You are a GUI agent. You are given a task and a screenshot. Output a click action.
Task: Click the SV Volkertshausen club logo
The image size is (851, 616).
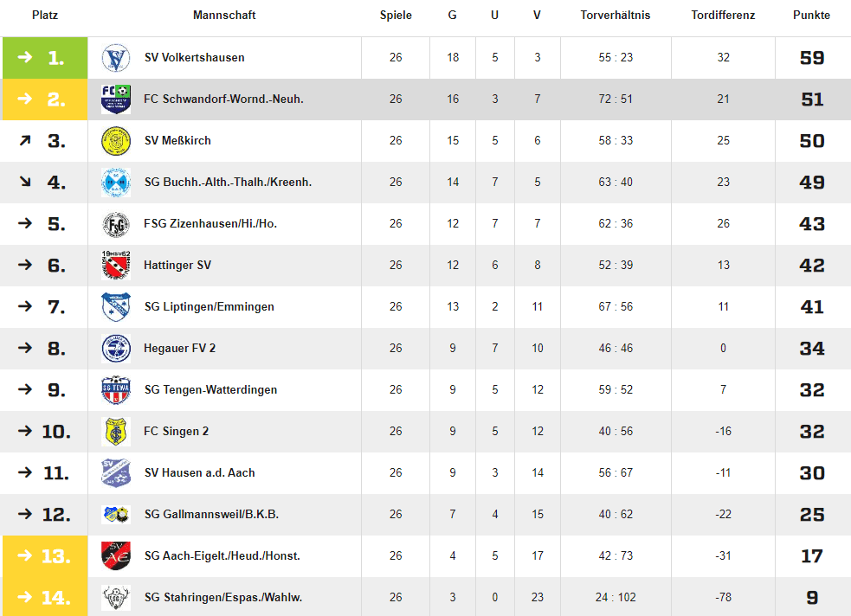click(x=116, y=58)
